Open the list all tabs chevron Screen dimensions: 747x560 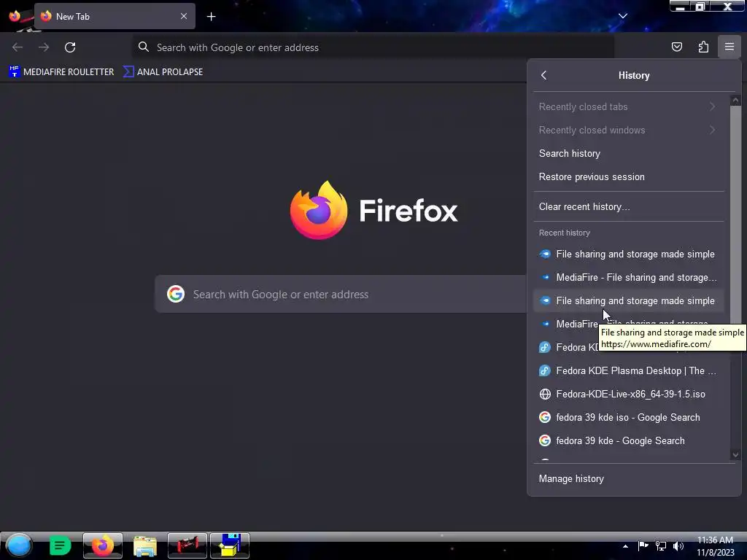[x=623, y=16]
